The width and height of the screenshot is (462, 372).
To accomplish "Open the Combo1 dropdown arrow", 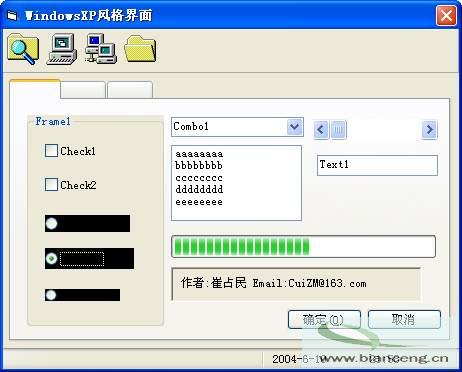I will click(x=294, y=127).
